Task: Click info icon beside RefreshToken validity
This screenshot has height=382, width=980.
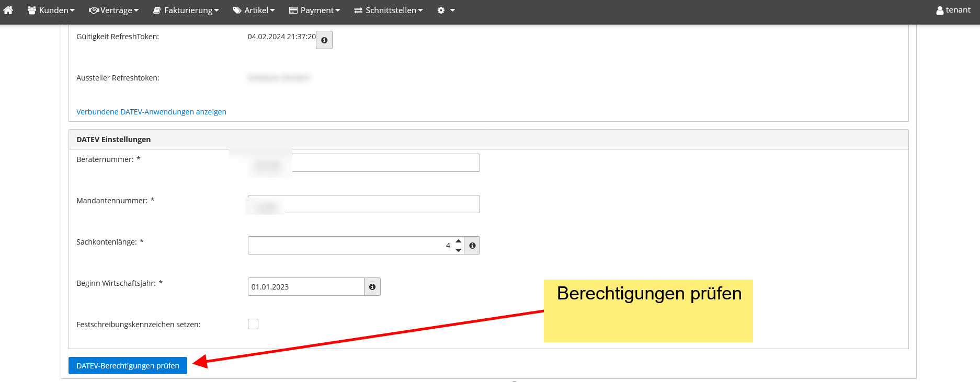Action: click(x=324, y=40)
